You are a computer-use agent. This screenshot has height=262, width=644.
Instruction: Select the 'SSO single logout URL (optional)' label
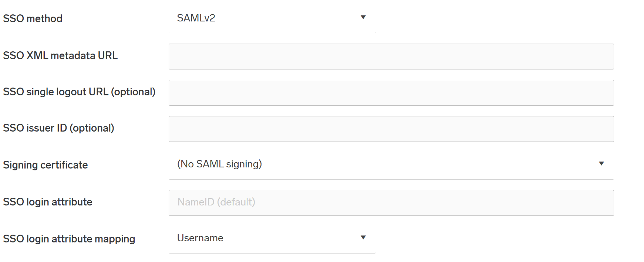pos(79,92)
